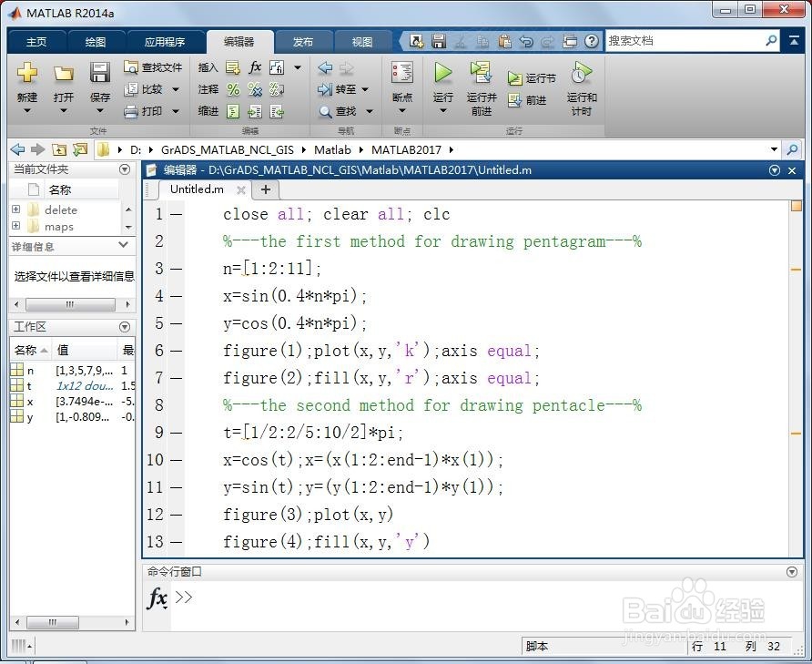Minimize the ribbon toolstrip arrow

[x=794, y=41]
